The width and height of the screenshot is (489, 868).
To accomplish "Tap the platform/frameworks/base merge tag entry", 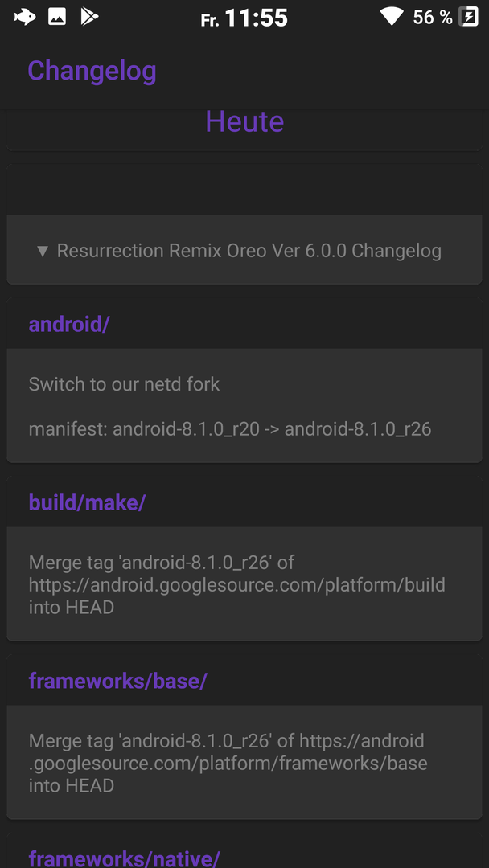I will [228, 763].
